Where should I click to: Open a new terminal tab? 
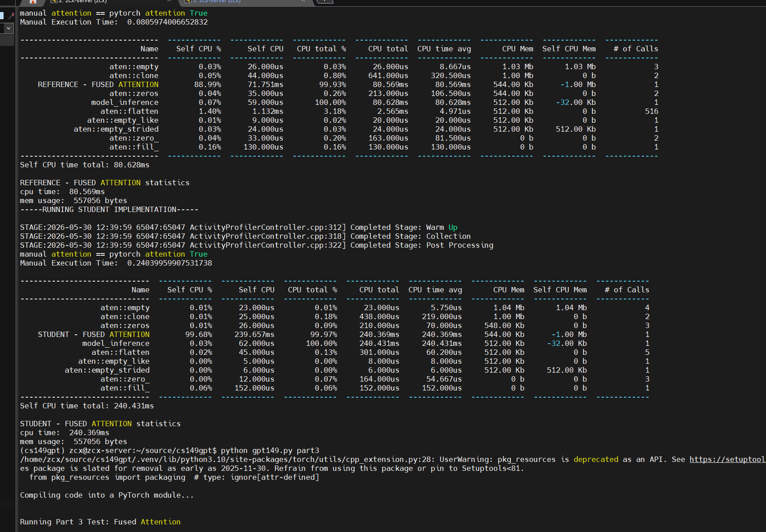(325, 1)
